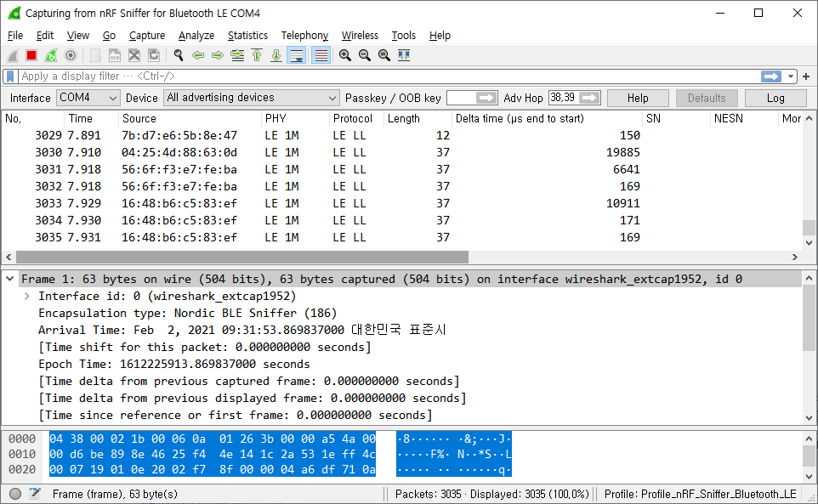
Task: Click the Passkey / OOB key input field
Action: click(x=461, y=98)
